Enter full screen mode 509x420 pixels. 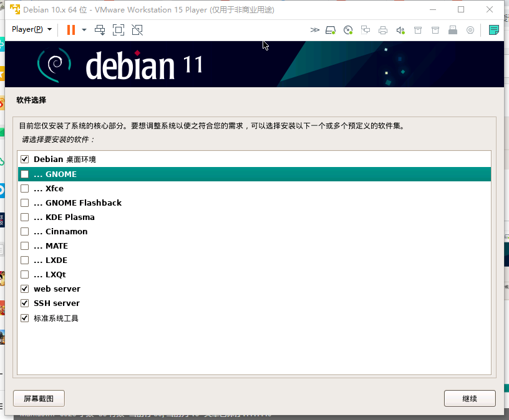[x=119, y=30]
